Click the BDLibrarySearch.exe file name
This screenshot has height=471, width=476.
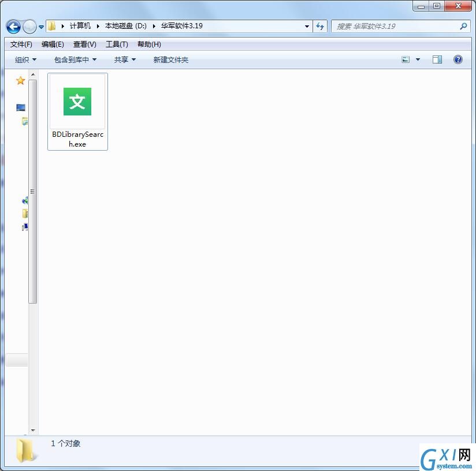pyautogui.click(x=78, y=139)
